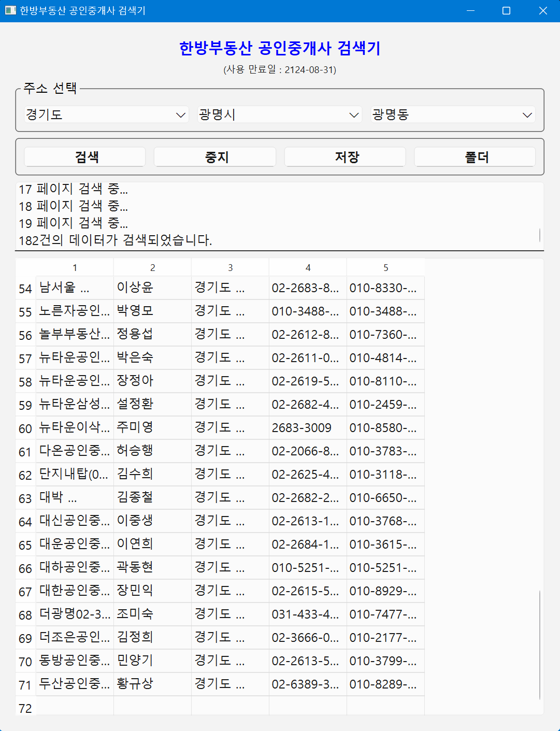
Task: Click the 저장 save button
Action: (x=344, y=156)
